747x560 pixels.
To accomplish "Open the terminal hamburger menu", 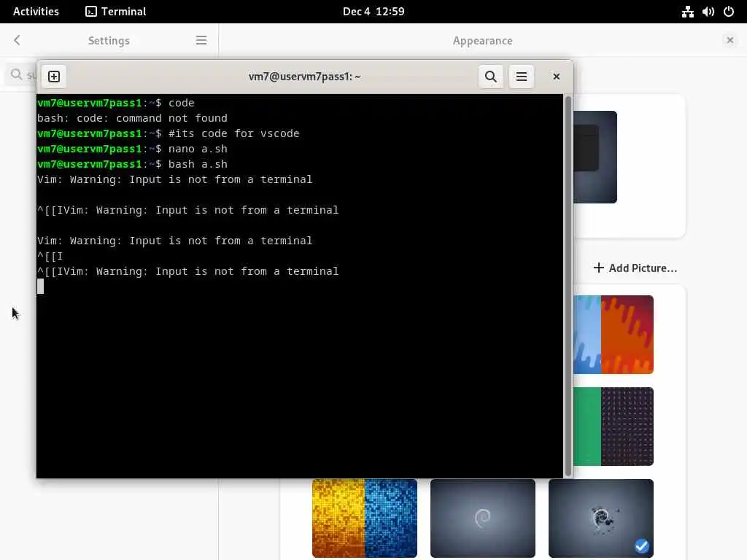I will click(x=521, y=77).
